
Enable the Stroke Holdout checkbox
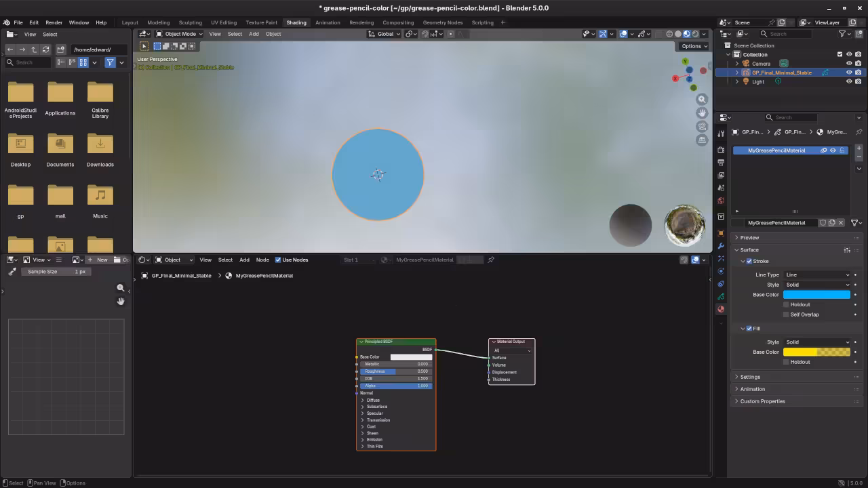point(786,305)
